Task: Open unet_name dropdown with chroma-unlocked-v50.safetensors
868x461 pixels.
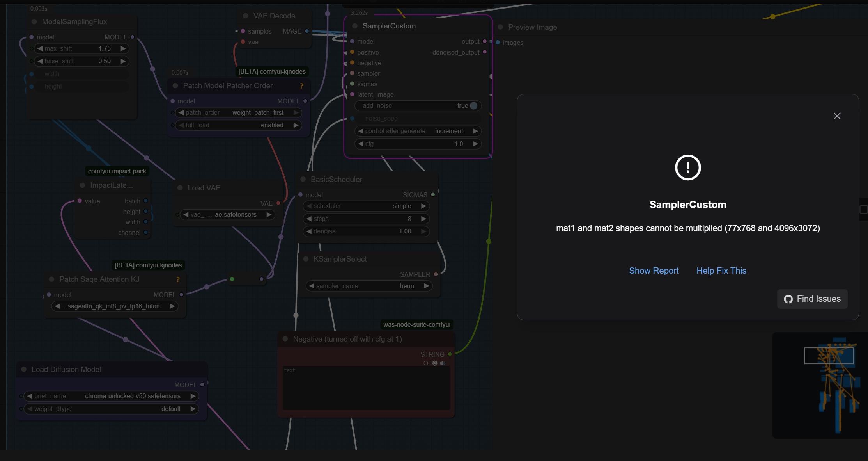Action: click(x=111, y=396)
